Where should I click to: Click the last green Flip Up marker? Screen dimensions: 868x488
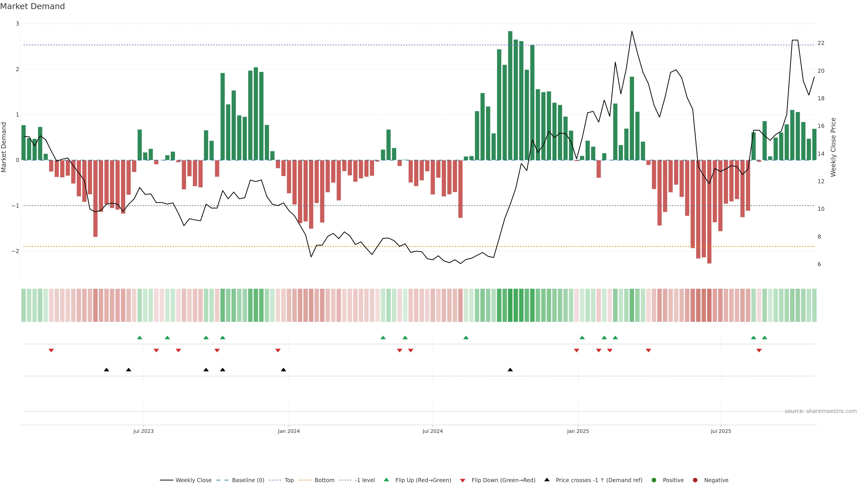(x=764, y=338)
